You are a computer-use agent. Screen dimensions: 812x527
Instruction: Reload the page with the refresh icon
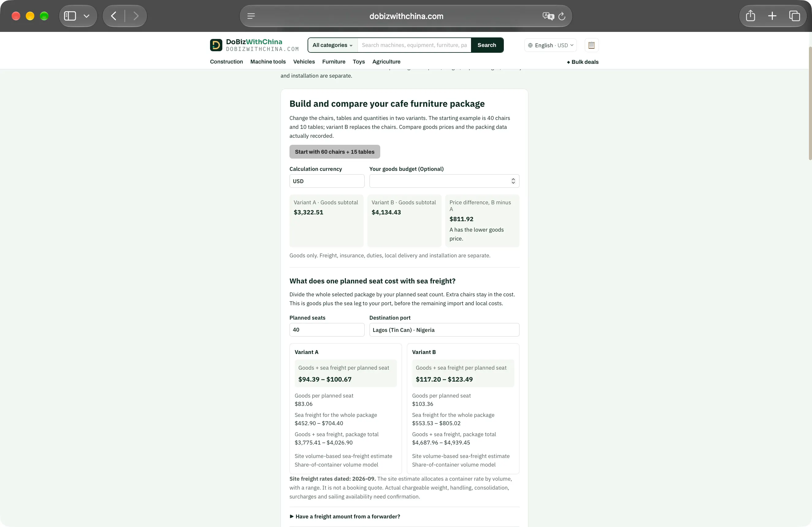(x=562, y=16)
